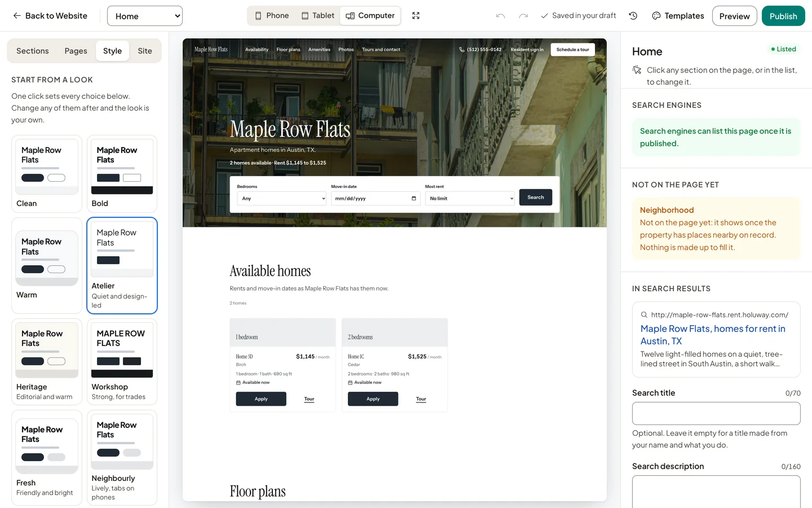The image size is (812, 508).
Task: Click the Move-in date field
Action: (x=376, y=199)
